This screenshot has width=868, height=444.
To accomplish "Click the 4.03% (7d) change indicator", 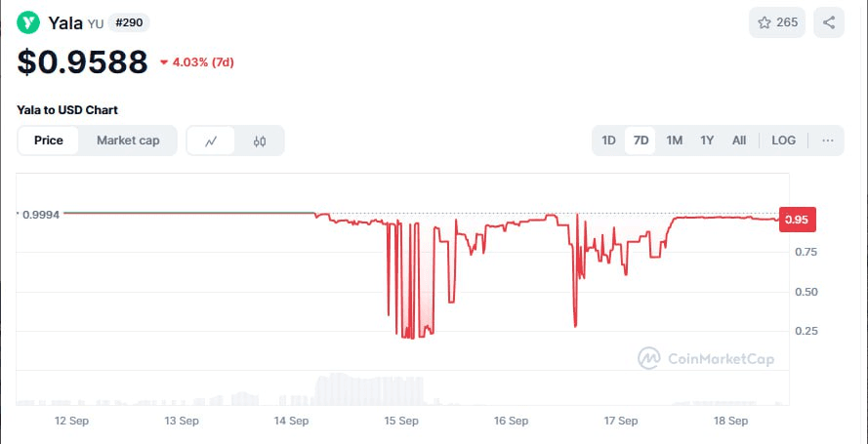I will (197, 62).
